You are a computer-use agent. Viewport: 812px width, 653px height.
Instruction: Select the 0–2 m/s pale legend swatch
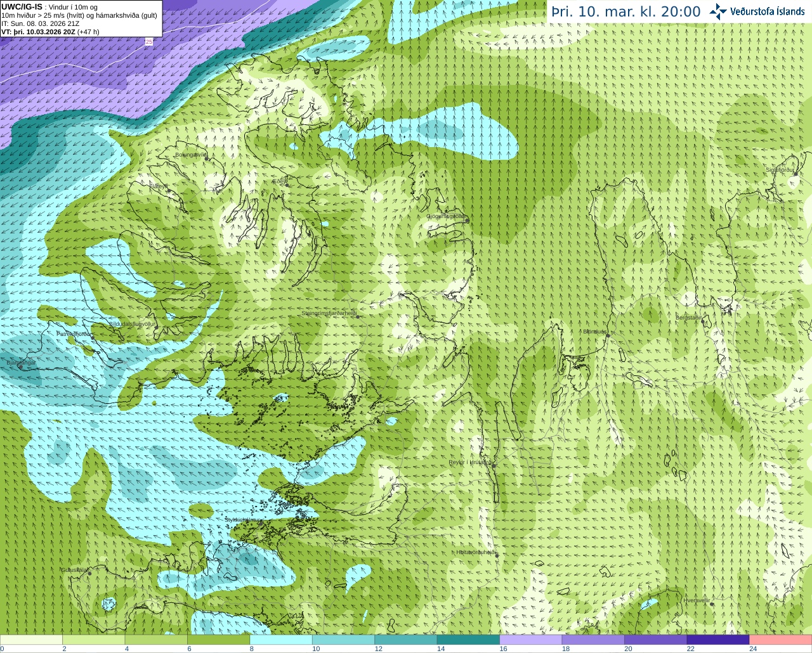click(x=32, y=640)
